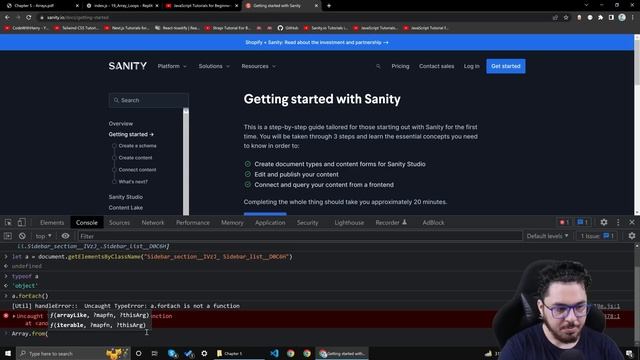
Task: Open the extensions puzzle icon
Action: pos(600,18)
